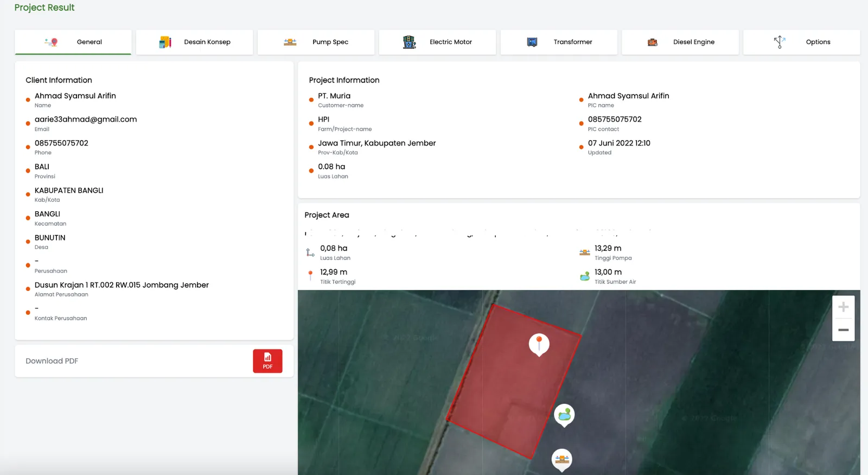The height and width of the screenshot is (475, 868).
Task: Open the General tab
Action: tap(73, 42)
